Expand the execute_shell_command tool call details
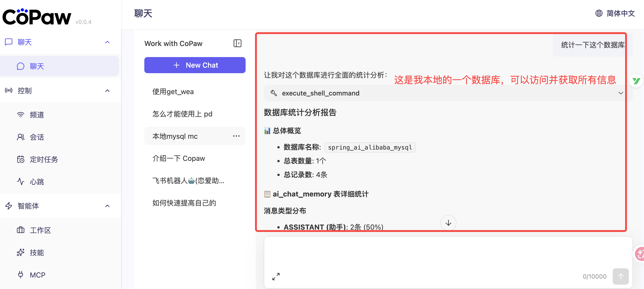644x289 pixels. tap(620, 93)
